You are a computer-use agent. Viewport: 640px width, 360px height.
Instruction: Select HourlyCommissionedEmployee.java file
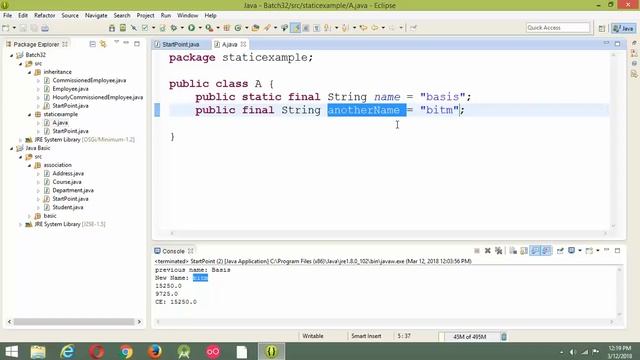tap(98, 97)
